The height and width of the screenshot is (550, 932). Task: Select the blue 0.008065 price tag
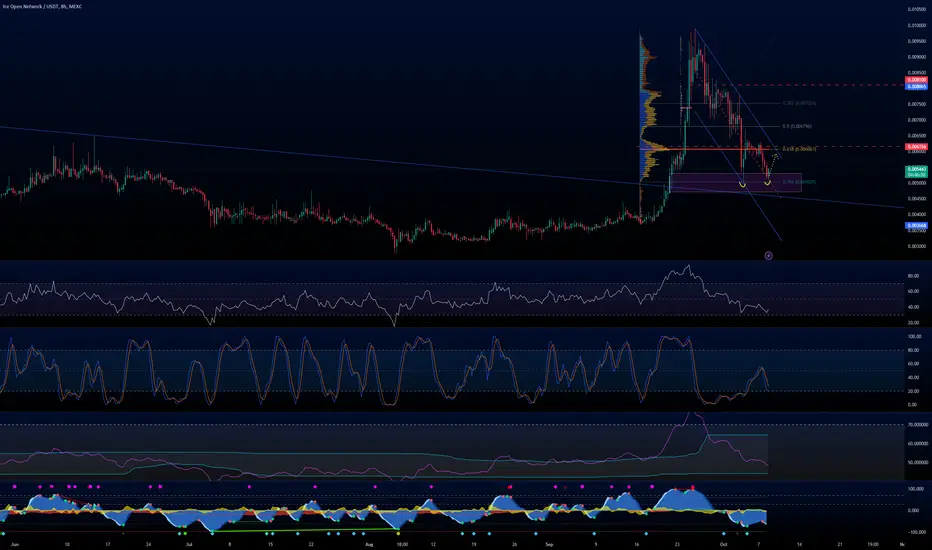pos(916,87)
